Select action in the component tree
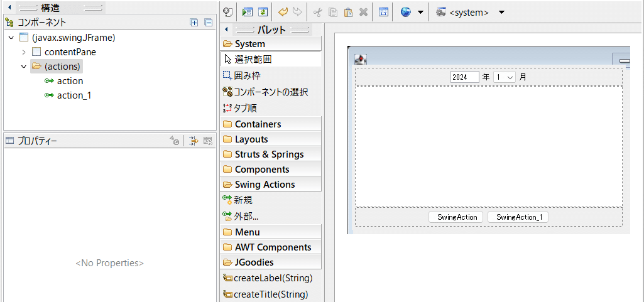Image resolution: width=644 pixels, height=302 pixels. [x=70, y=81]
